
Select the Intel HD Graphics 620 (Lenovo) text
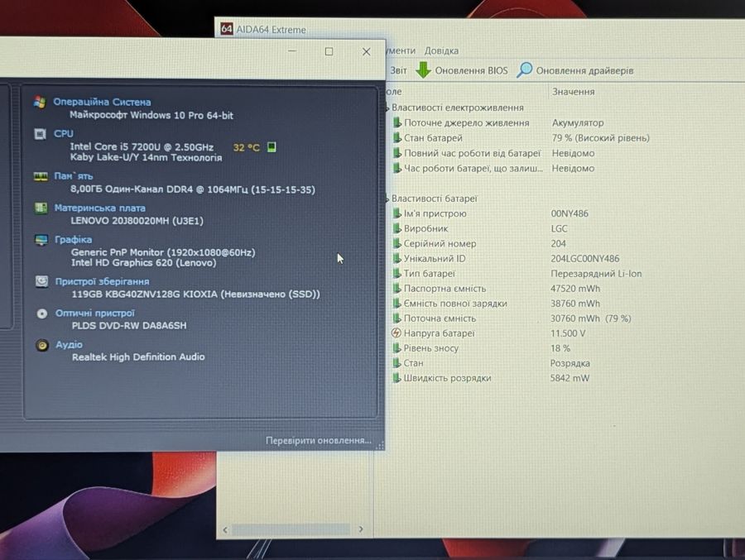coord(143,263)
